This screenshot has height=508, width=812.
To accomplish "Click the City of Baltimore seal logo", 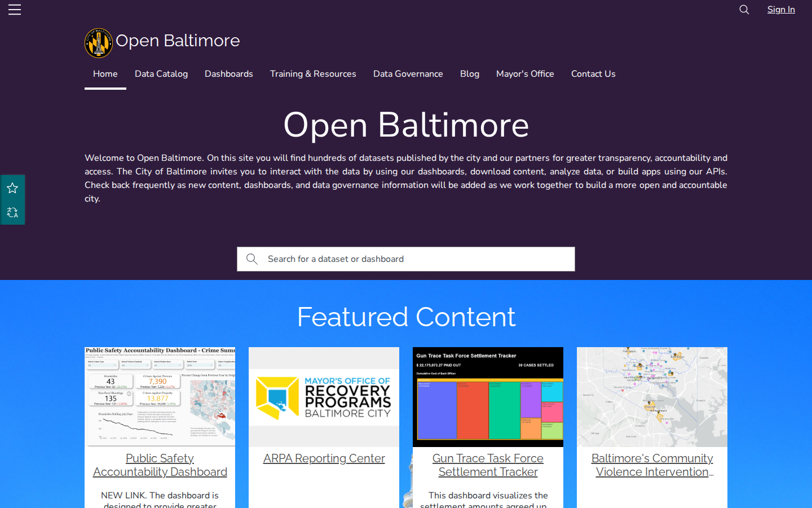I will click(x=99, y=43).
